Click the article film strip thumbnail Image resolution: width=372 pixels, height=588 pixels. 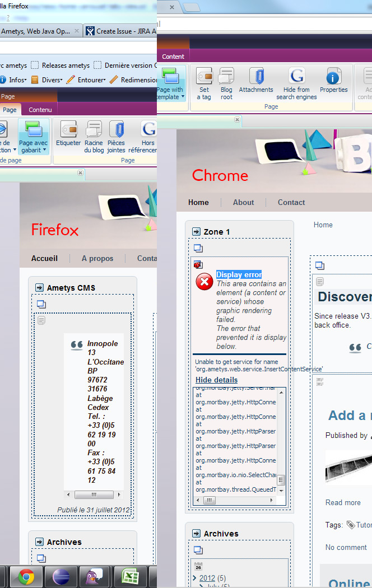(348, 467)
